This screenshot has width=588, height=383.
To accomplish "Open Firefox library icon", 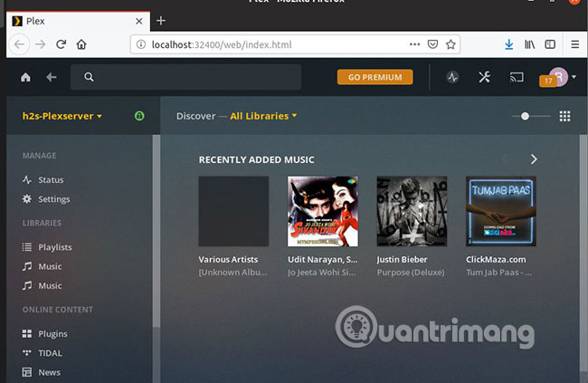I will tap(529, 44).
